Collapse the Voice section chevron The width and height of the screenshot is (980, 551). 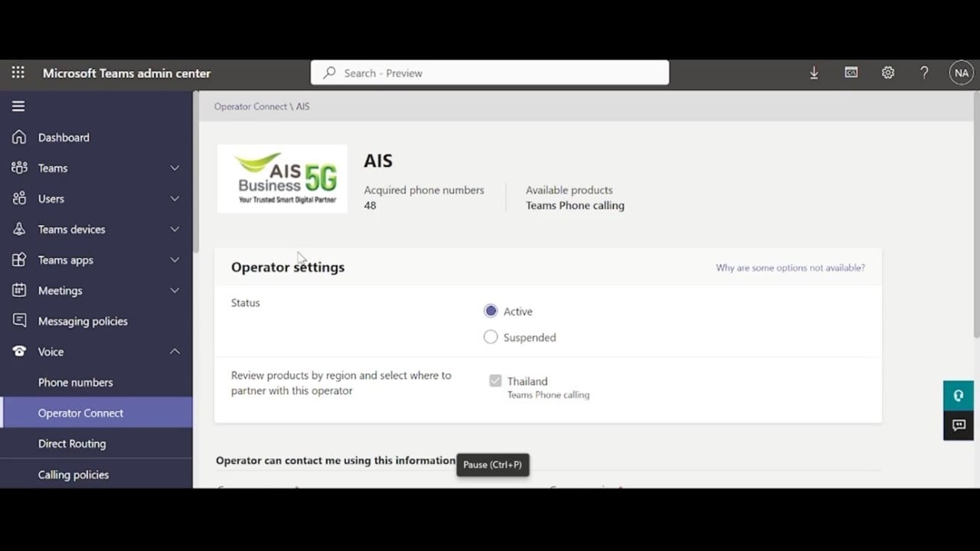pyautogui.click(x=175, y=351)
